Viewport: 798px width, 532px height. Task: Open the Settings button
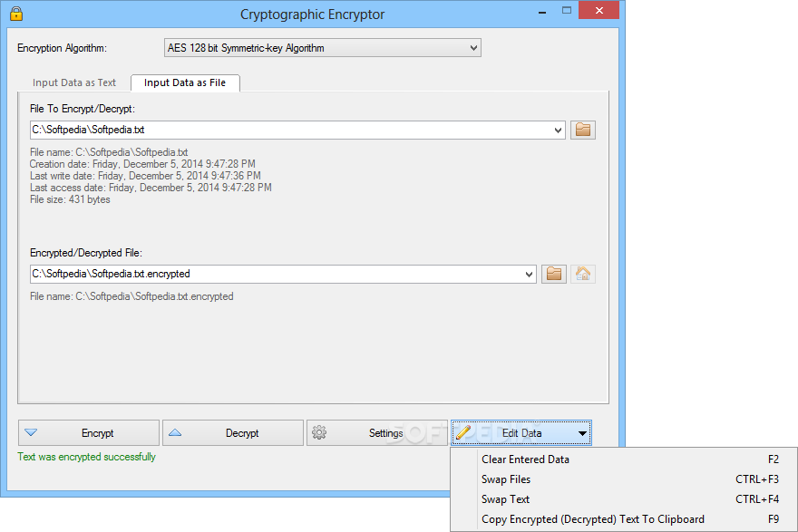click(376, 433)
